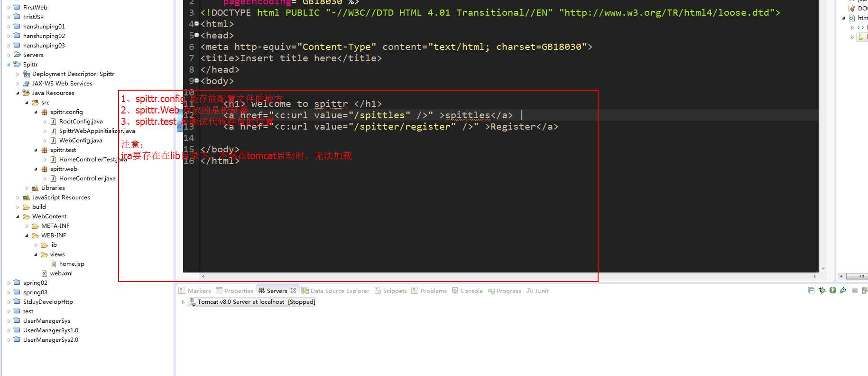Expand the lib folder under WEB-INF
The width and height of the screenshot is (868, 376).
[36, 245]
